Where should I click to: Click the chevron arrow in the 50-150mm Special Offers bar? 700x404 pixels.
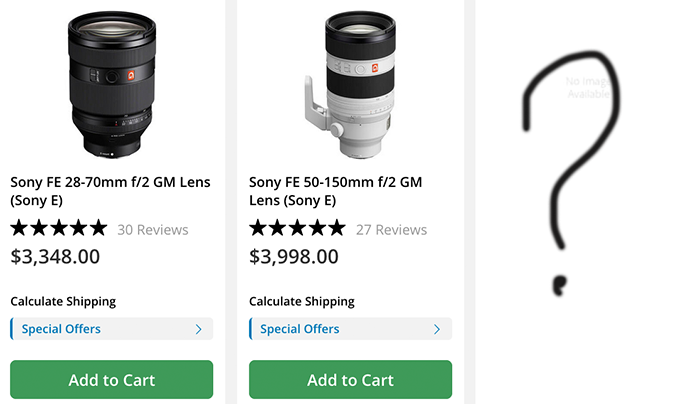tap(438, 329)
